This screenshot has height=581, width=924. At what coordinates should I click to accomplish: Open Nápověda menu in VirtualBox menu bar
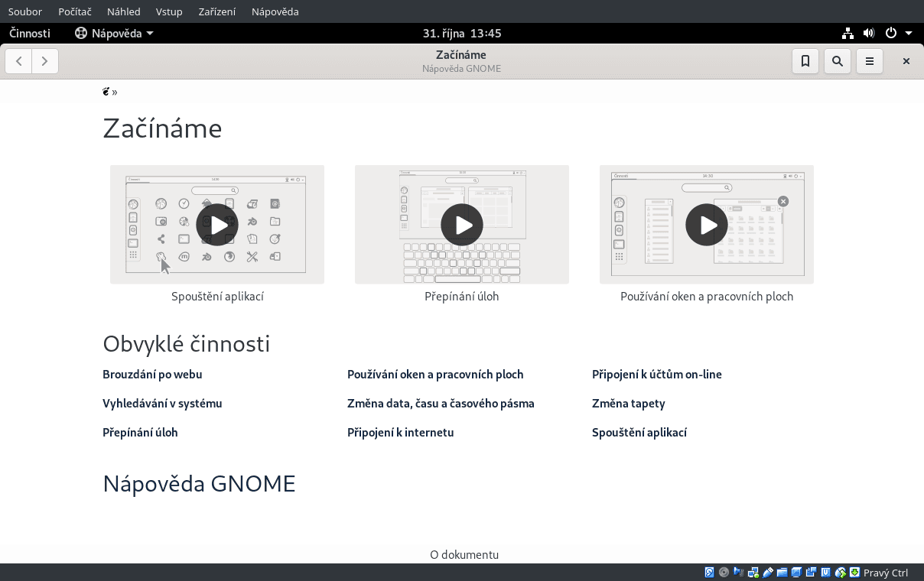(275, 11)
